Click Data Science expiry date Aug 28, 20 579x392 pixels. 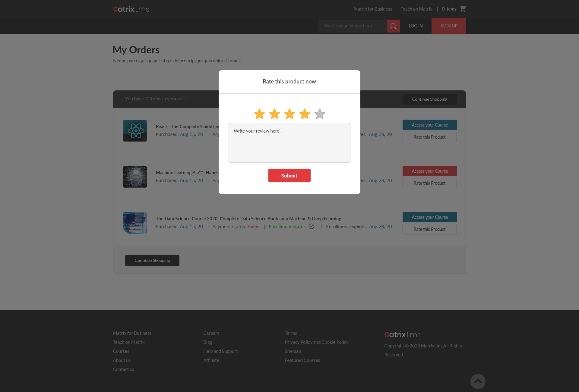tap(380, 226)
